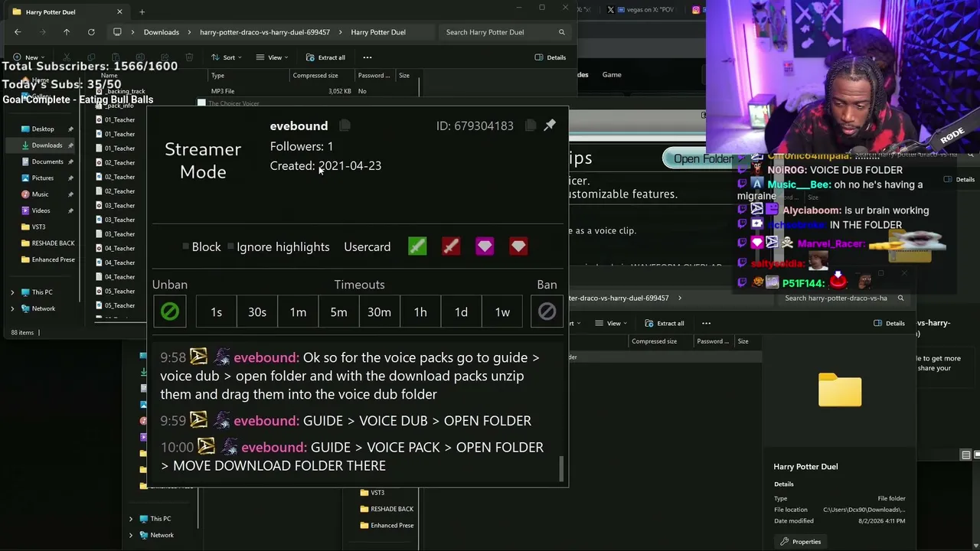
Task: Select the _backing_track MP3 file row
Action: 256,91
